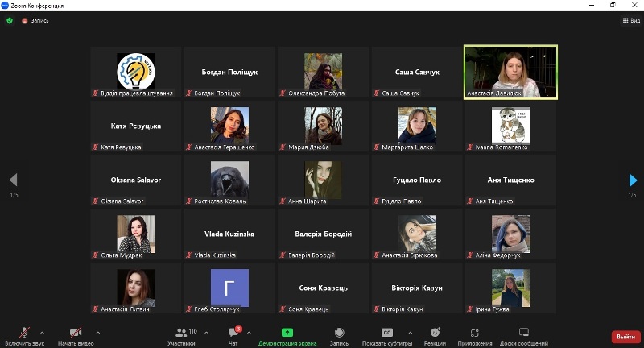Go to next gallery page arrow
The height and width of the screenshot is (348, 644).
click(x=633, y=180)
